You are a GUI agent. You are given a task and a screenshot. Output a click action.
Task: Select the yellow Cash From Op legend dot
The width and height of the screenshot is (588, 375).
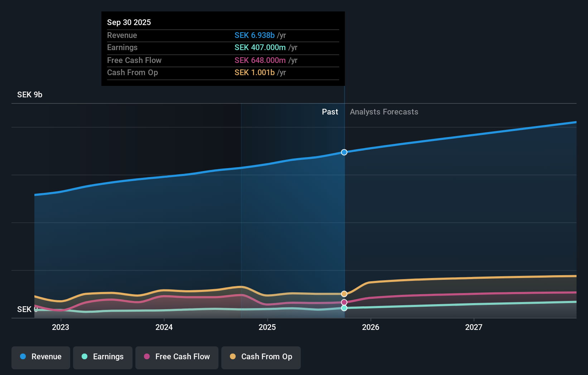pos(233,357)
